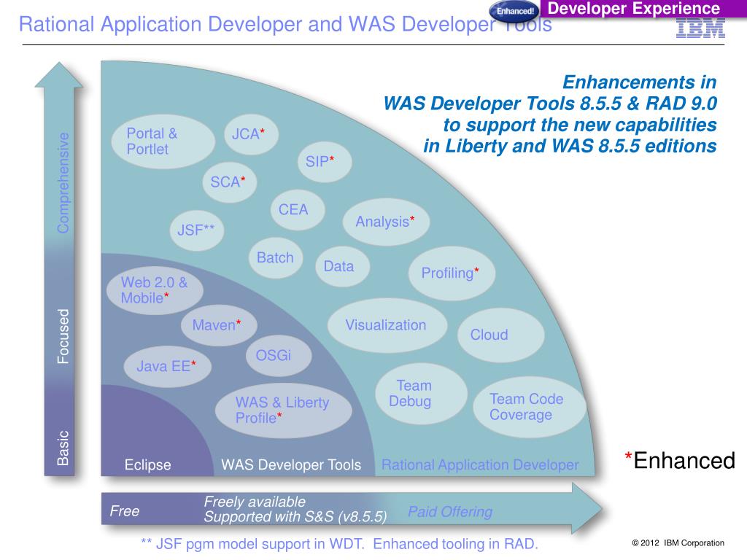Click the slide title Rational Application Developer
This screenshot has height=560, width=747.
click(285, 24)
